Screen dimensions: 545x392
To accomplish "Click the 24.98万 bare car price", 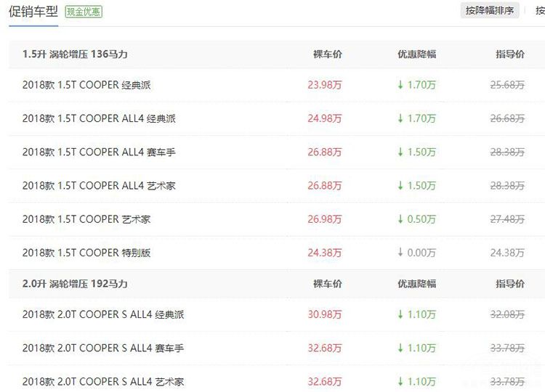I will click(325, 118).
